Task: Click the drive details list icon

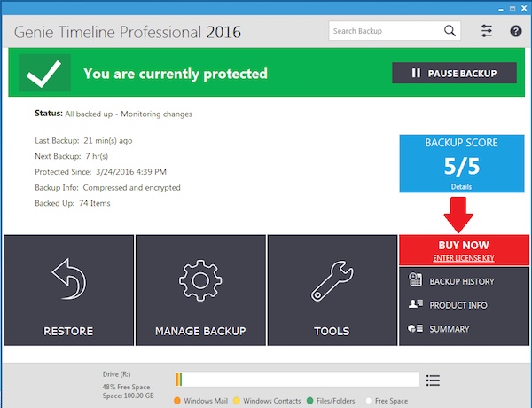Action: pos(433,380)
